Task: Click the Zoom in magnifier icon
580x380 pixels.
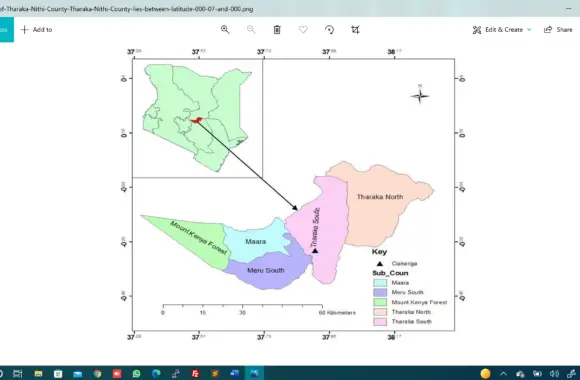Action: click(x=225, y=30)
